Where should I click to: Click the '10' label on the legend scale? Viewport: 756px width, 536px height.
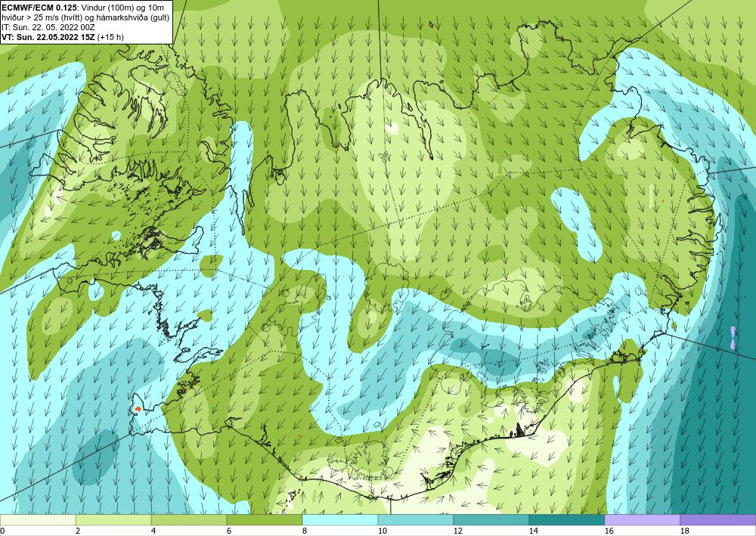coord(383,531)
